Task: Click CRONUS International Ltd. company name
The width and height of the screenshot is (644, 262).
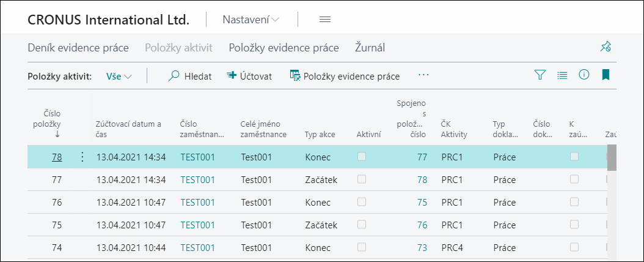Action: pos(108,20)
